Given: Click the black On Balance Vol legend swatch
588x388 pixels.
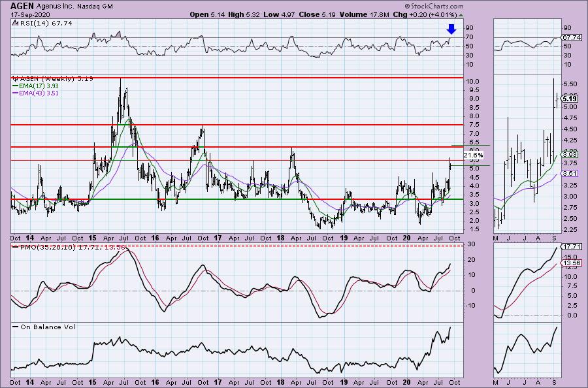Looking at the screenshot, I should (16, 327).
